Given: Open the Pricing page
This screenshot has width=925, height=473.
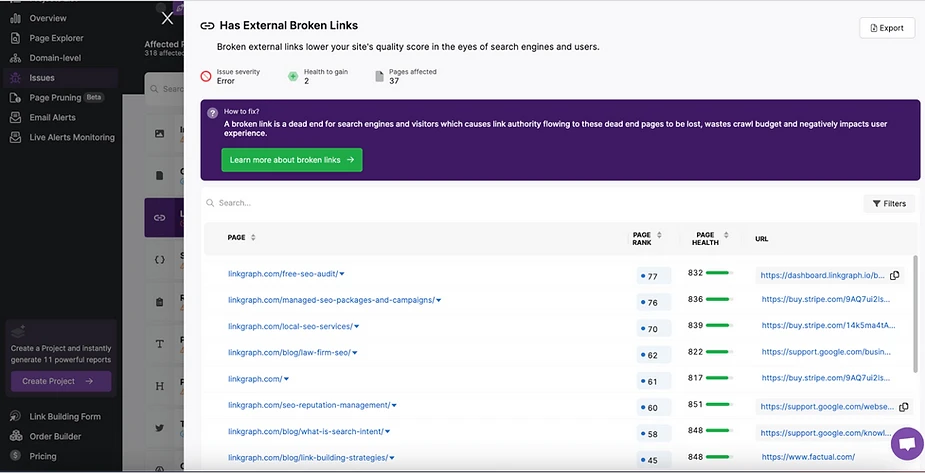Looking at the screenshot, I should (x=42, y=456).
